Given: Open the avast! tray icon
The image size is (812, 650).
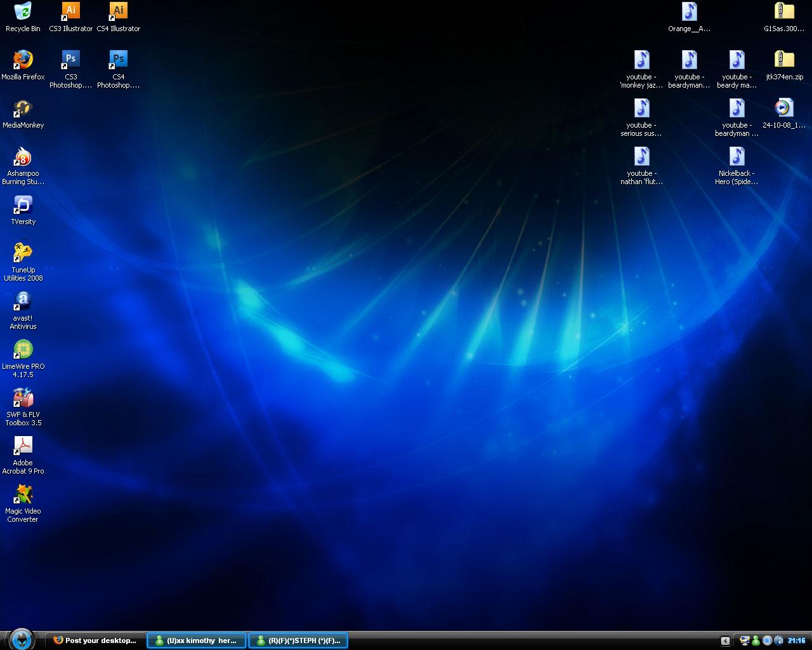Looking at the screenshot, I should click(778, 641).
